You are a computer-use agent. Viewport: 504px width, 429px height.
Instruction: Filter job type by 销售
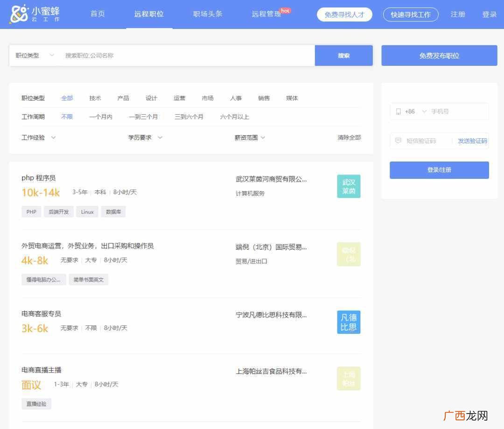(264, 98)
